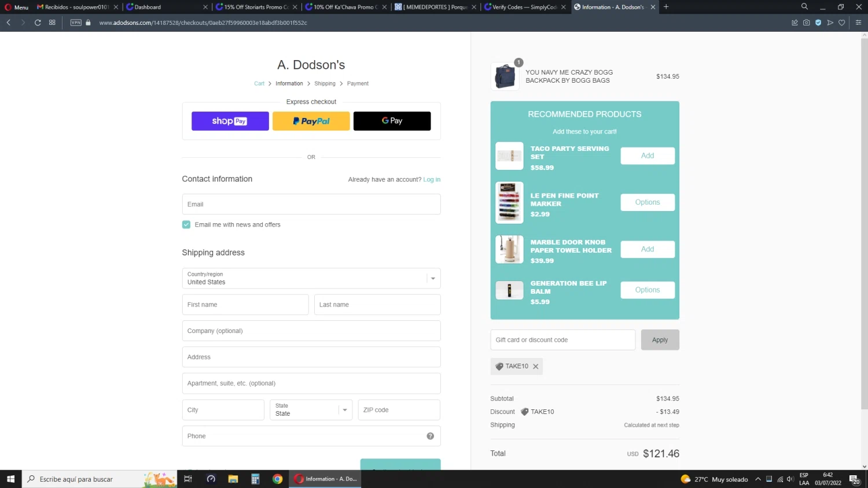The width and height of the screenshot is (868, 488).
Task: Click the Address field
Action: 311,357
